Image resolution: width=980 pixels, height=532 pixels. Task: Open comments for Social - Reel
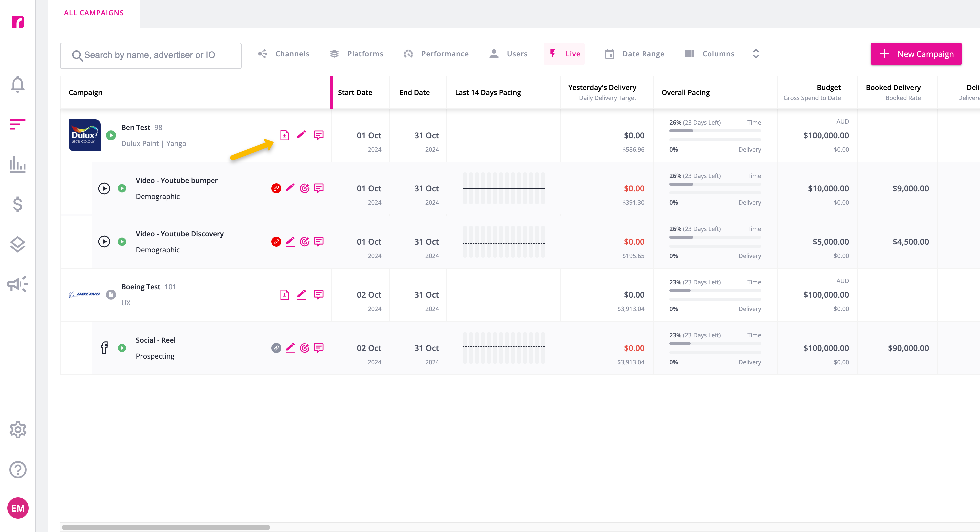pyautogui.click(x=318, y=348)
